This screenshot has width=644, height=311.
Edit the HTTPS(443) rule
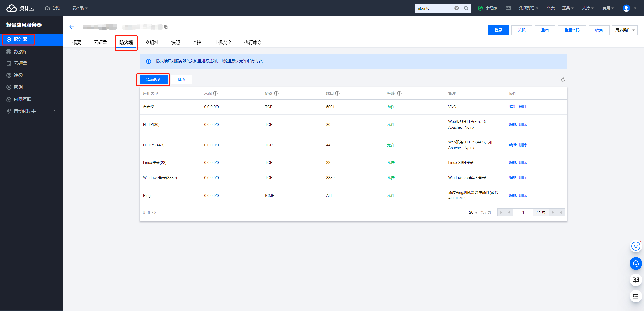tap(513, 145)
